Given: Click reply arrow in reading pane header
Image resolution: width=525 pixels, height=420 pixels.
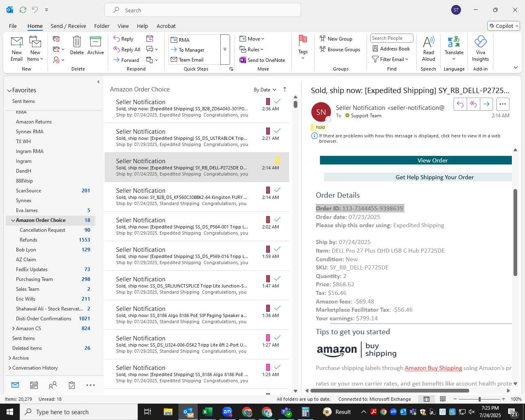Looking at the screenshot, I should [460, 104].
